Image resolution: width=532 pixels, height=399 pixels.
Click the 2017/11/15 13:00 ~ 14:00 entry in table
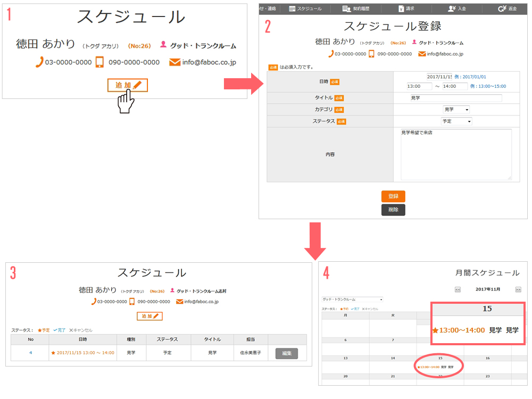86,353
